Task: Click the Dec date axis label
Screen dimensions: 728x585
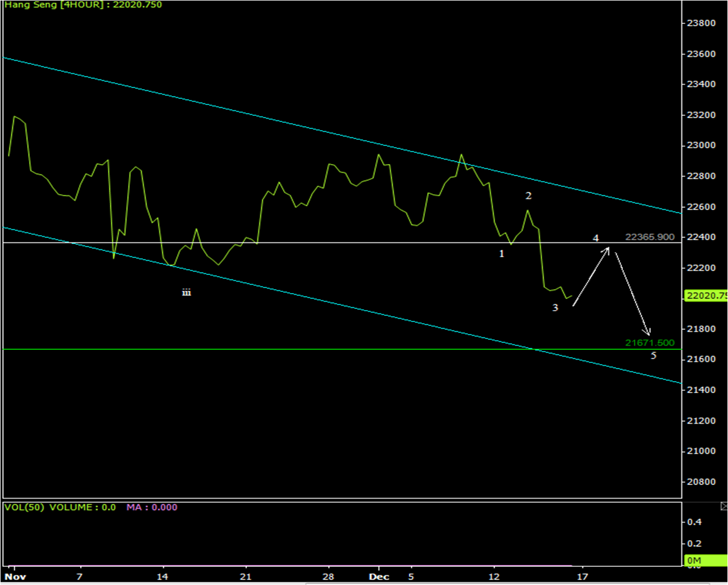Action: tap(379, 576)
